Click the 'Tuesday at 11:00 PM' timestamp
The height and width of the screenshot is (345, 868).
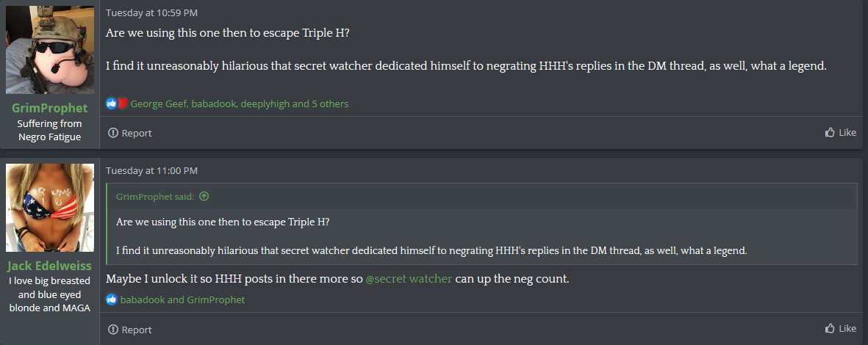pyautogui.click(x=151, y=171)
